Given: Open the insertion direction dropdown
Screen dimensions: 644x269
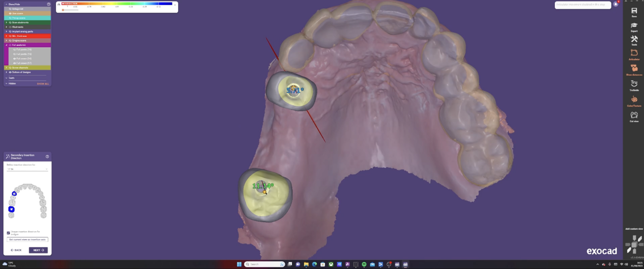Looking at the screenshot, I should pyautogui.click(x=27, y=169).
